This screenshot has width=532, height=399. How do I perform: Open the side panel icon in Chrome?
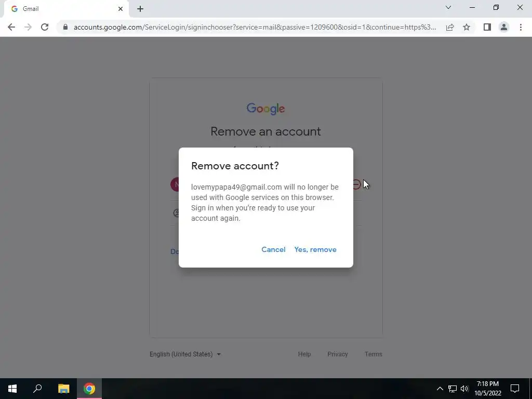click(487, 27)
